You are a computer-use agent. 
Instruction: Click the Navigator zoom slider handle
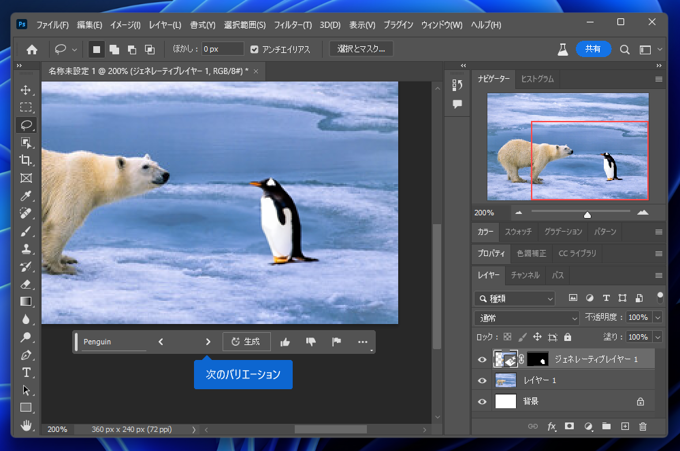point(587,214)
